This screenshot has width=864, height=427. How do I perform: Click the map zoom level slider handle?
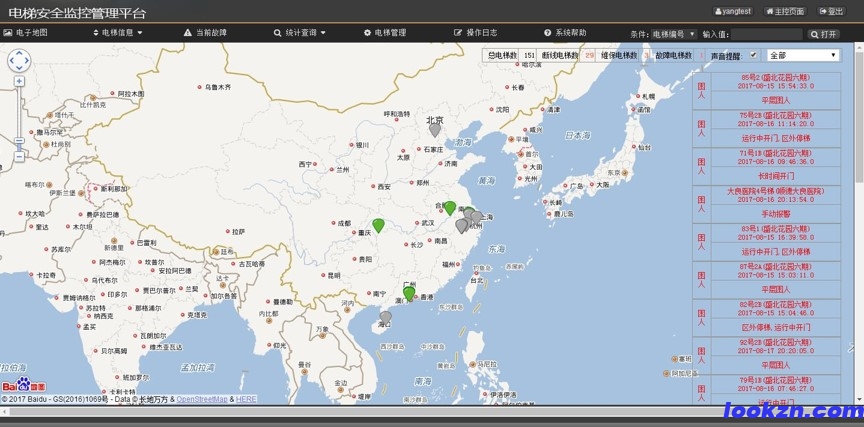(x=19, y=142)
